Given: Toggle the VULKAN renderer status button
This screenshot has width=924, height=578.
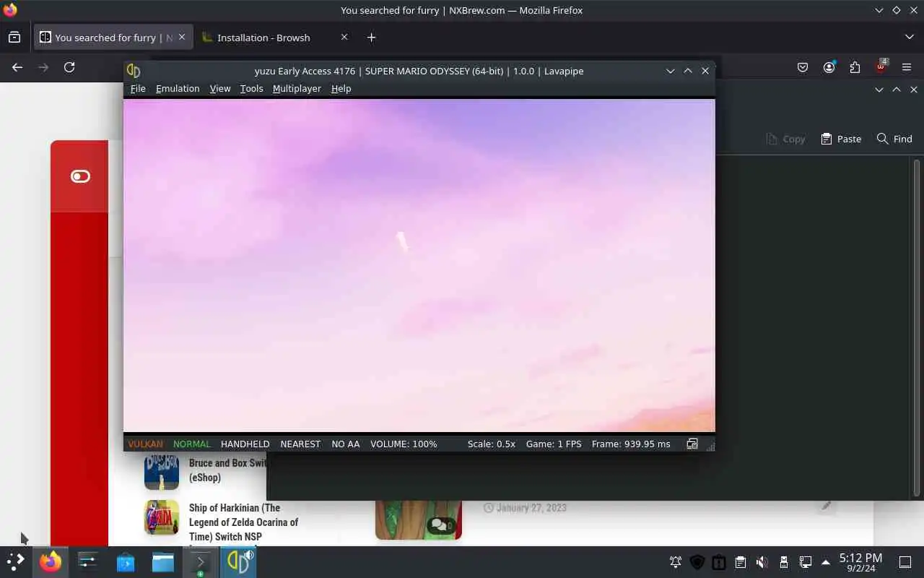Looking at the screenshot, I should (x=145, y=444).
